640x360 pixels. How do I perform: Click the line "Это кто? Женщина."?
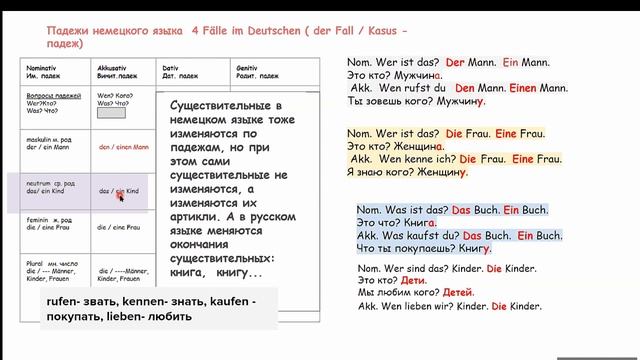pyautogui.click(x=396, y=146)
